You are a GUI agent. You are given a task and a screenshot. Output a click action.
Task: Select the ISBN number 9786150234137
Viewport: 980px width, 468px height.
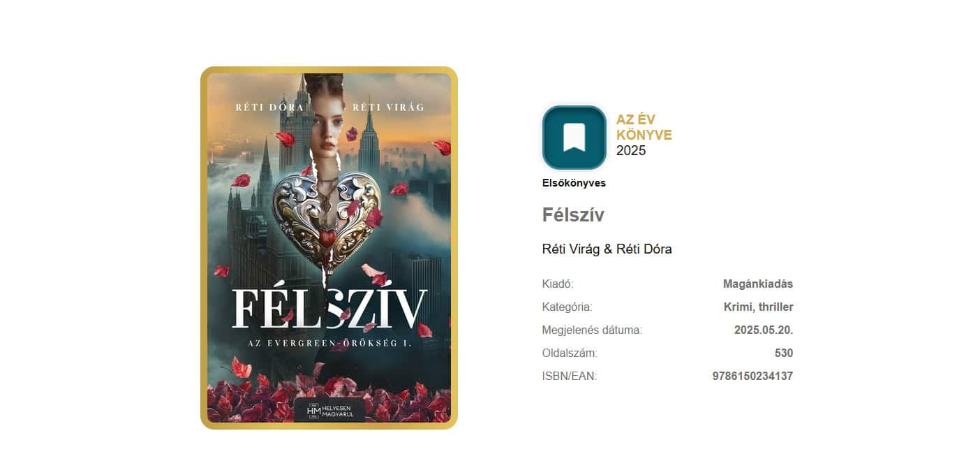coord(752,376)
